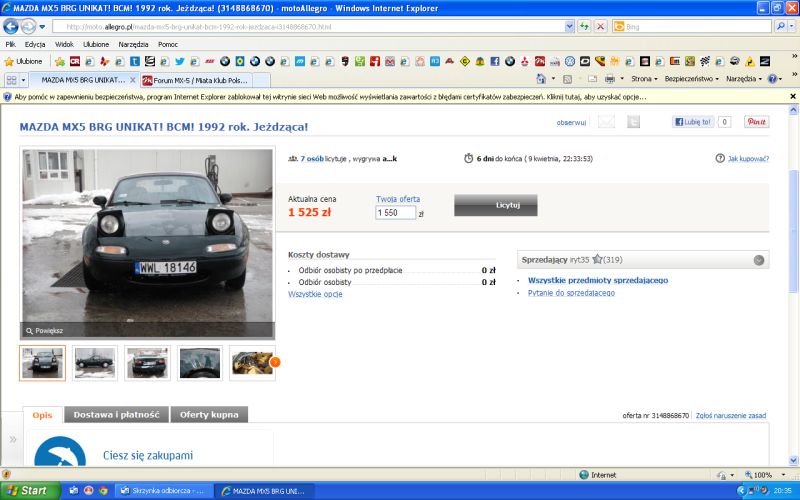Open the Edycja menu
This screenshot has width=800, height=500.
coord(35,44)
